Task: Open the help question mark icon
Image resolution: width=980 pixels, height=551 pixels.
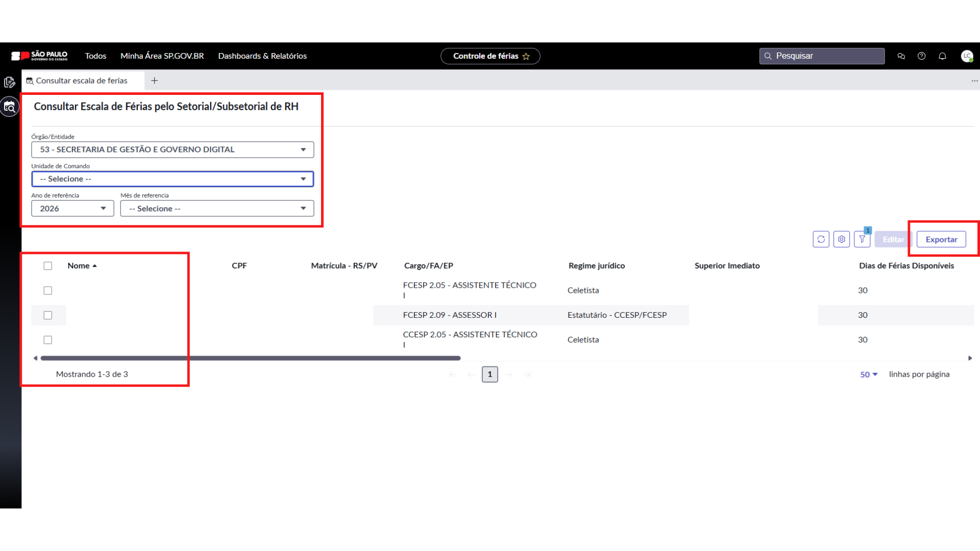Action: (921, 56)
